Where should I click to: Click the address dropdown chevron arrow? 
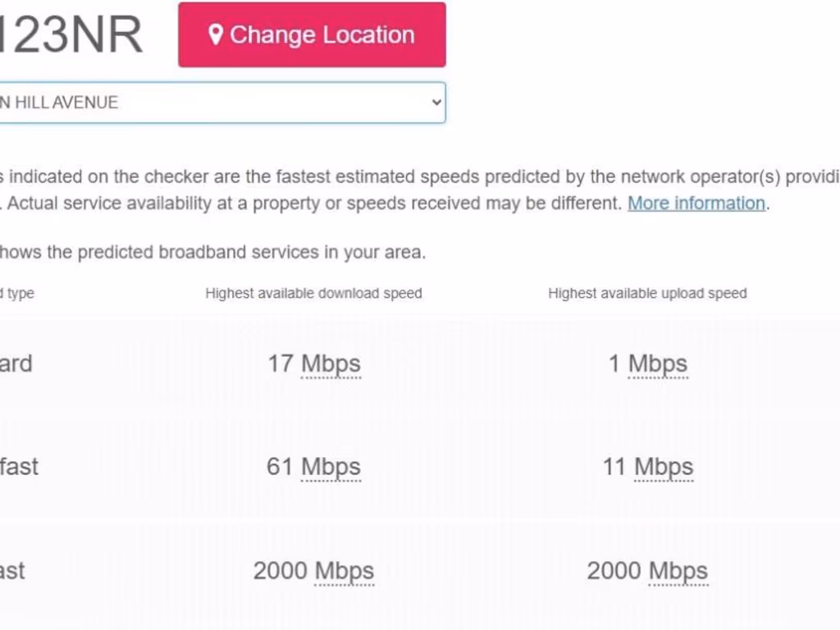[436, 103]
